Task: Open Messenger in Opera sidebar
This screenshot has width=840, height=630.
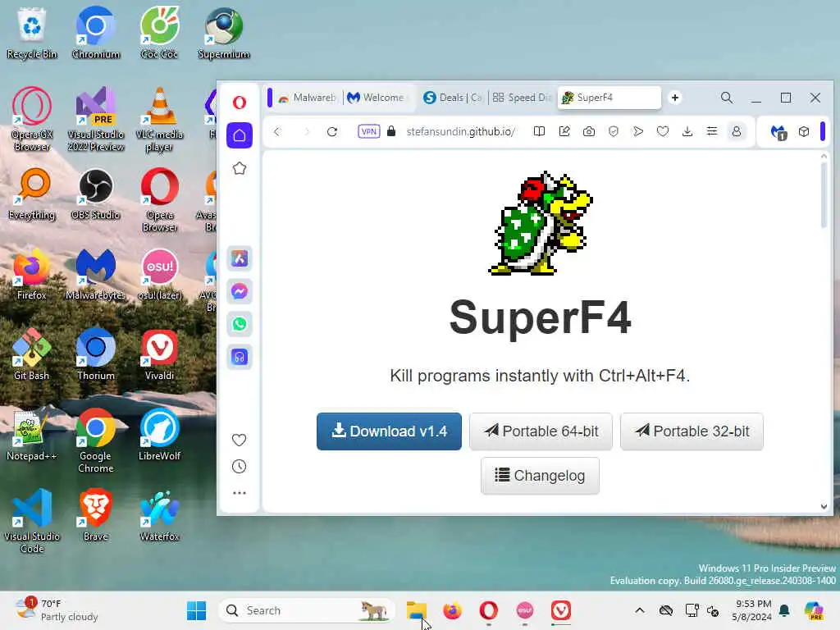Action: [x=240, y=291]
